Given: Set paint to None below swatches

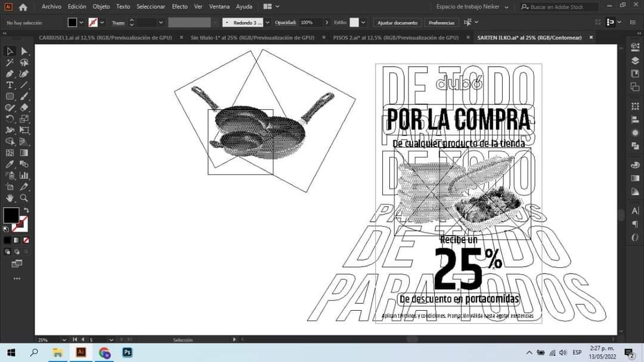Looking at the screenshot, I should tap(26, 240).
